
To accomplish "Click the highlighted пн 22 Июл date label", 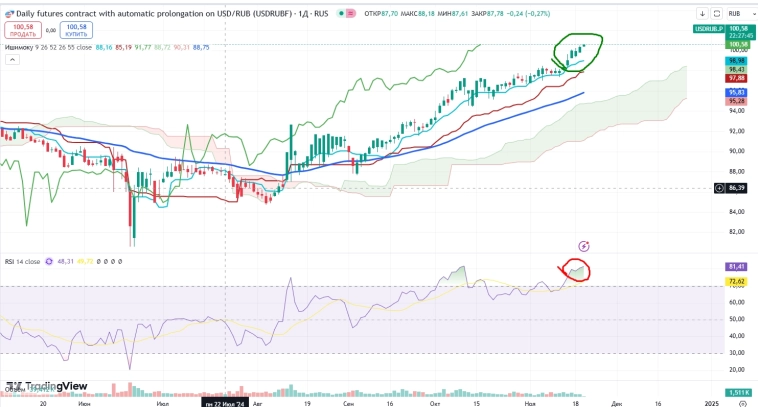I will [225, 402].
